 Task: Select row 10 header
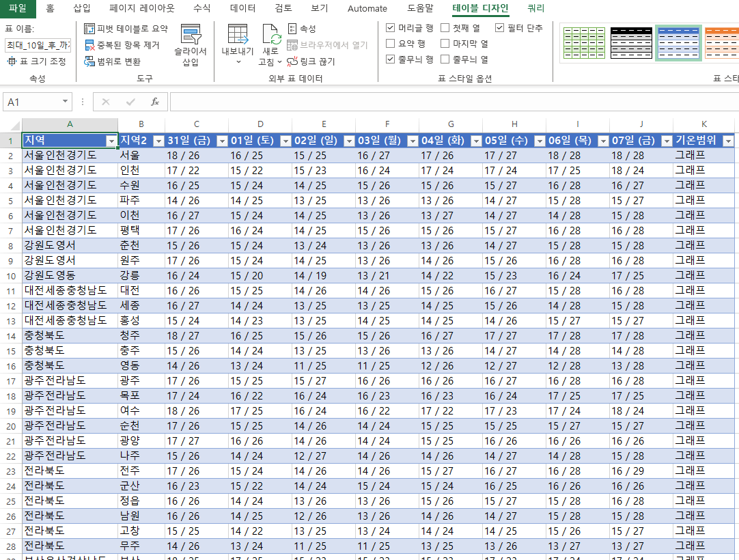tap(11, 276)
